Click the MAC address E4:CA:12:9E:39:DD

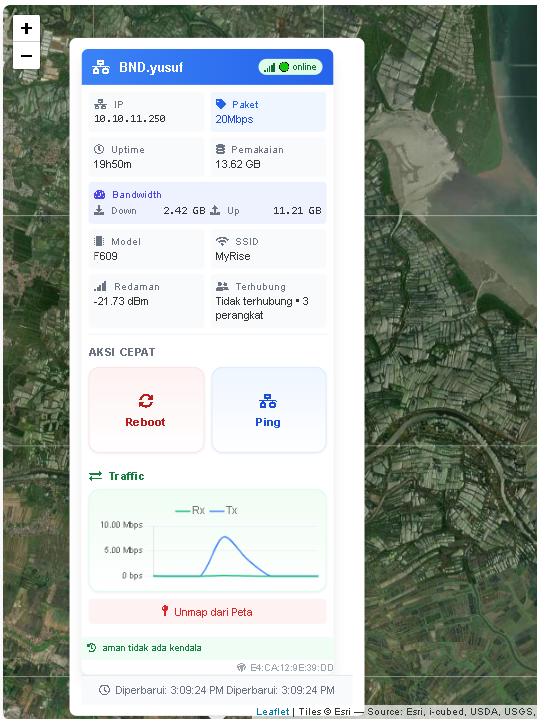[x=292, y=667]
